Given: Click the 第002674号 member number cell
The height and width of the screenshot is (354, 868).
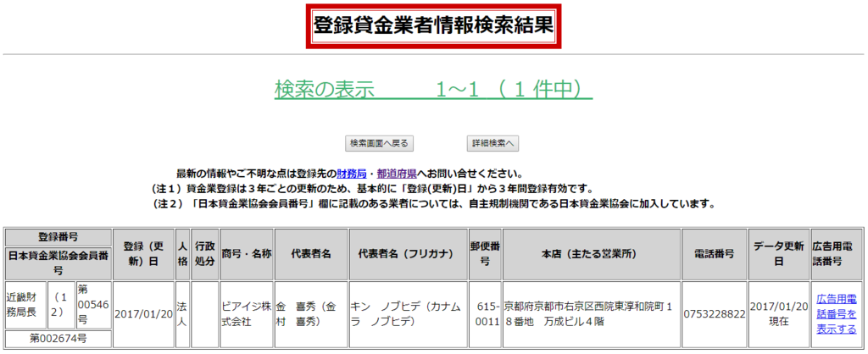Looking at the screenshot, I should pos(58,338).
